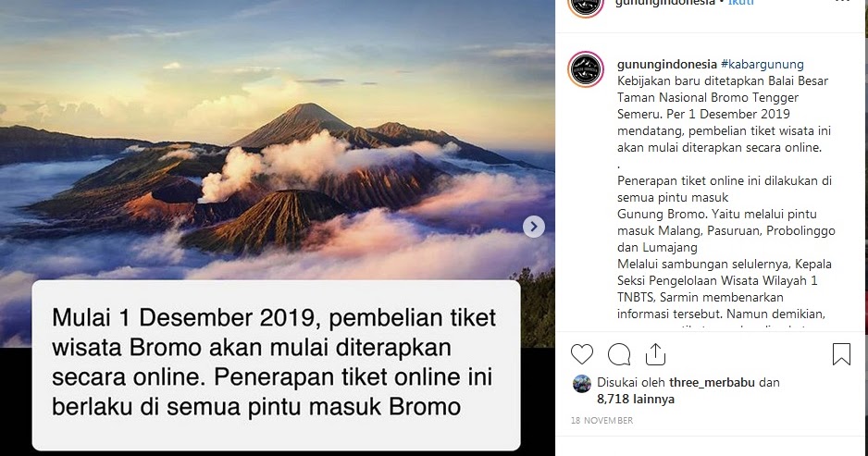Like the post with the heart icon
This screenshot has height=456, width=868.
click(582, 354)
